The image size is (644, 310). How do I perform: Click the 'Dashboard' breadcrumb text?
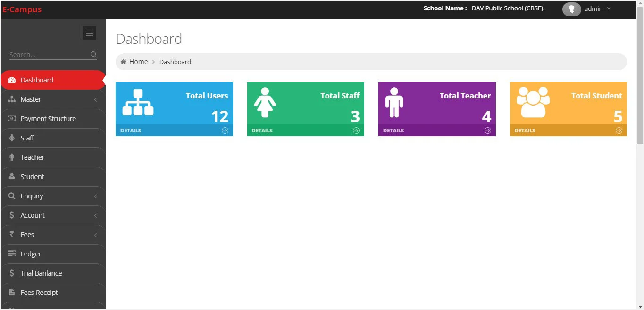click(x=175, y=62)
